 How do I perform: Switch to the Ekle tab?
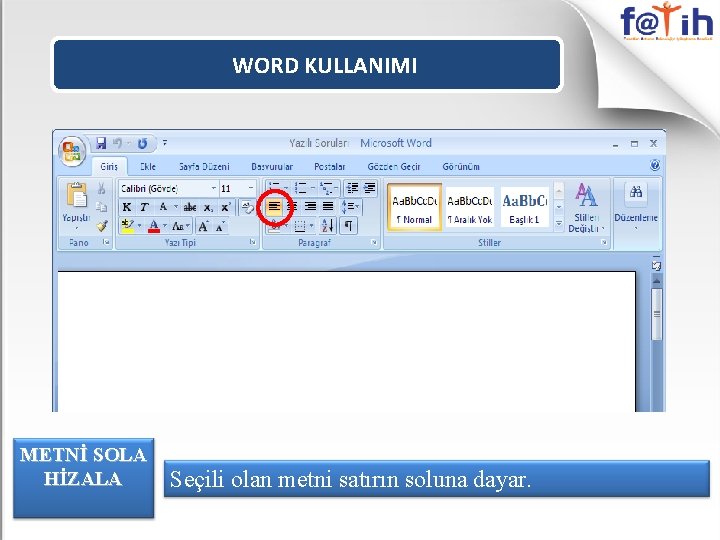click(x=148, y=167)
